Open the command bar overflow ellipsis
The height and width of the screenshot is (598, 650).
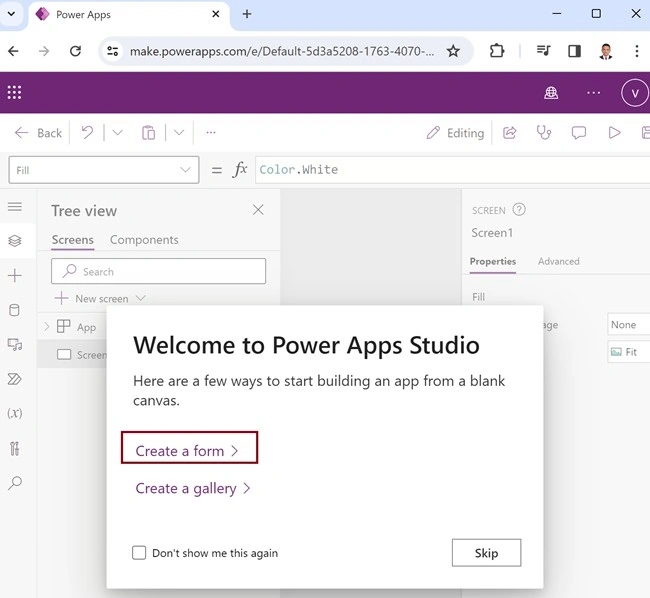coord(211,133)
